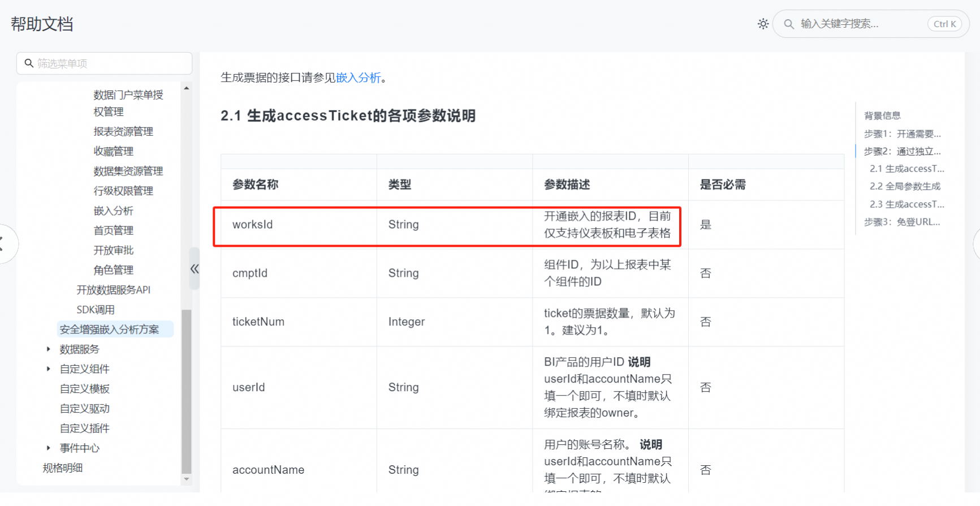
Task: Select 安全增强嵌入分析方案 in the sidebar
Action: [109, 329]
